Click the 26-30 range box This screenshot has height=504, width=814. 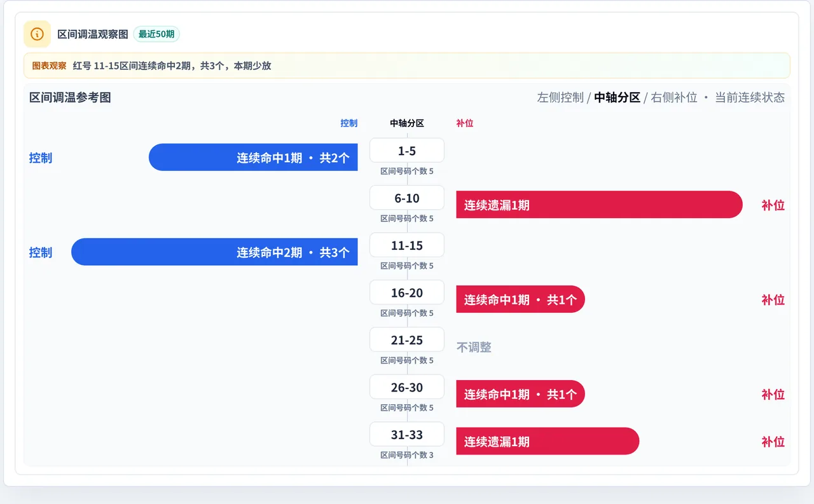[407, 387]
